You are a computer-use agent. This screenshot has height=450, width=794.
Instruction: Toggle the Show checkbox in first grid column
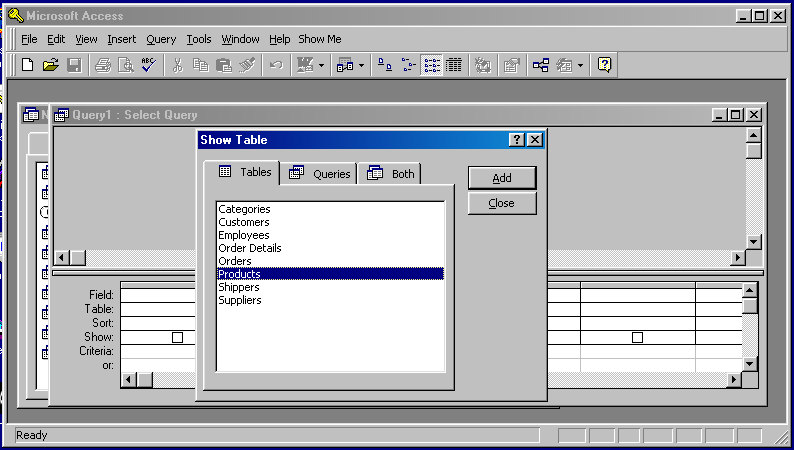tap(177, 337)
